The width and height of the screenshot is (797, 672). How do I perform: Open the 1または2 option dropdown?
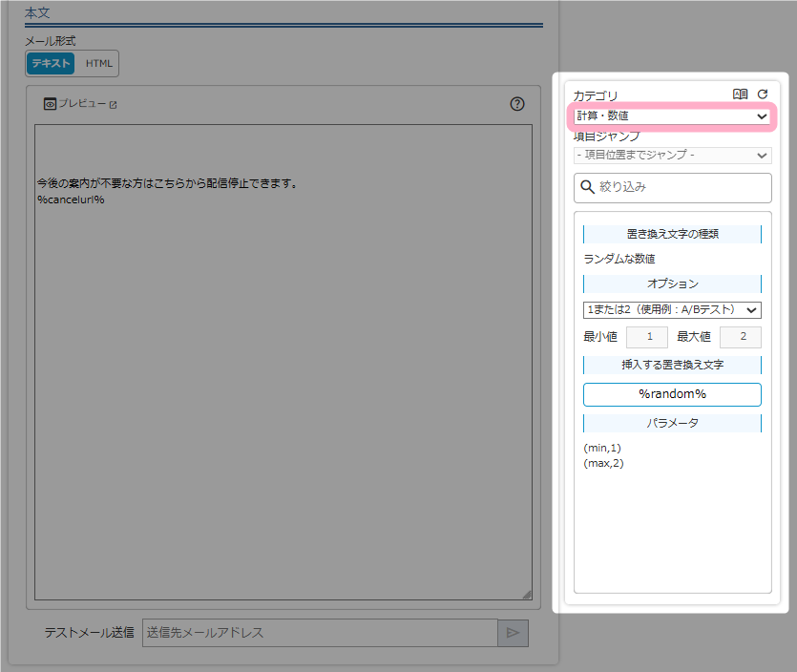click(672, 309)
